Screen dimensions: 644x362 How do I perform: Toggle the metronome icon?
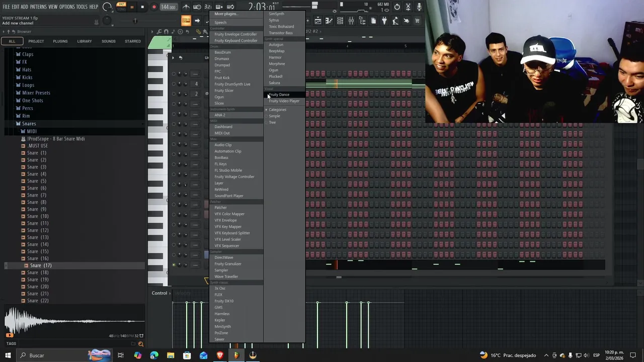(x=186, y=7)
